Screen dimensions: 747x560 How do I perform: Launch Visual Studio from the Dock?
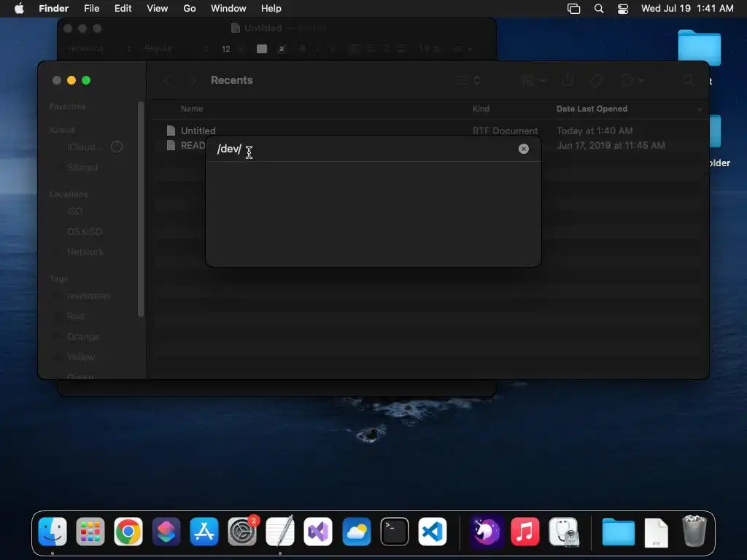tap(318, 531)
